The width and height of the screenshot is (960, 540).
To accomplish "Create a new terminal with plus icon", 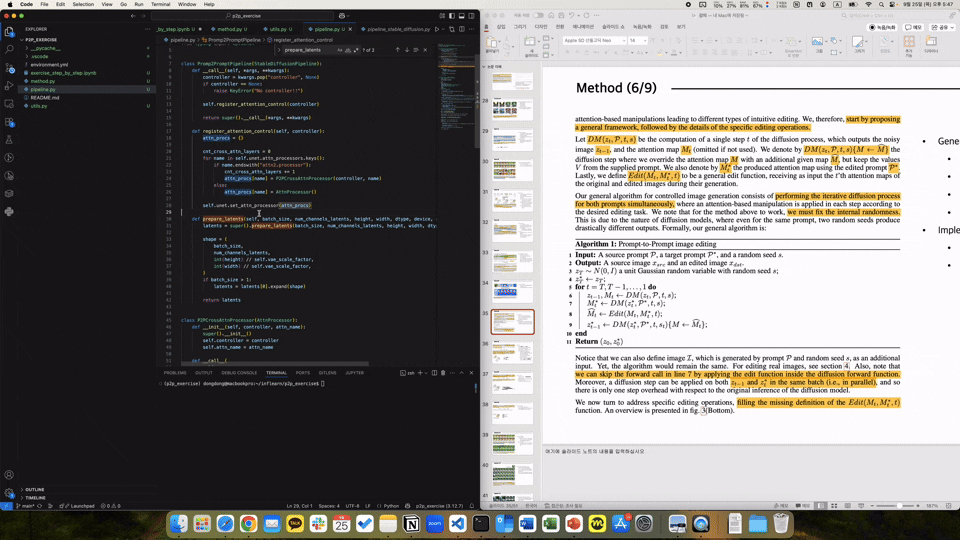I will [x=420, y=372].
